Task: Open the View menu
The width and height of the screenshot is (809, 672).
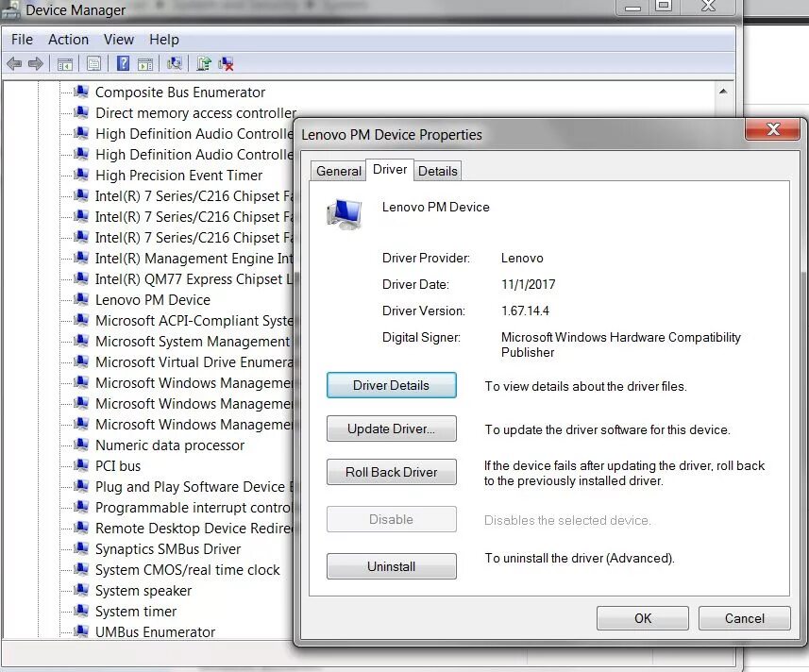Action: tap(119, 40)
